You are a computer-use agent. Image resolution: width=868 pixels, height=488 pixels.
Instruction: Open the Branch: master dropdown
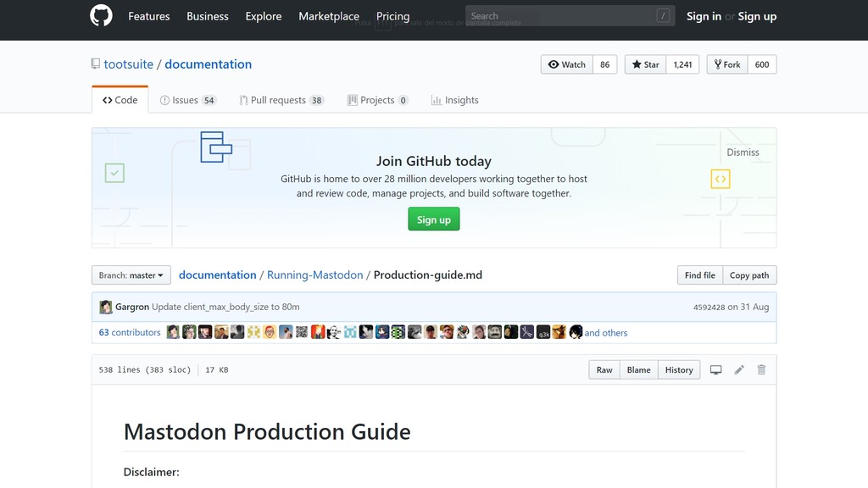131,274
